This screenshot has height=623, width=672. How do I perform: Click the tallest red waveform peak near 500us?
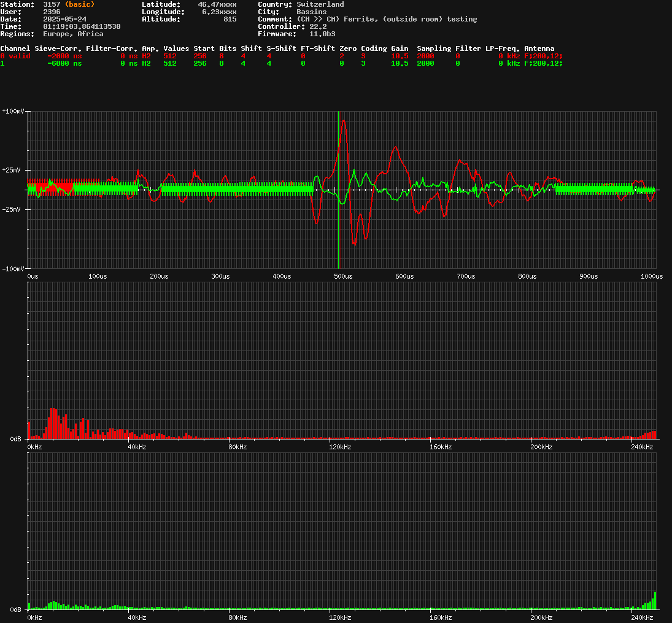343,122
